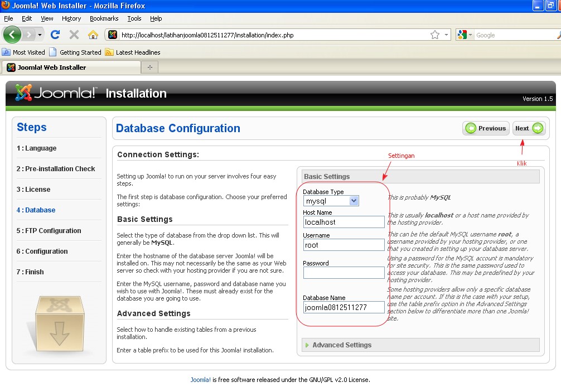Click the Joomla! link in footer
561x392 pixels.
[200, 380]
